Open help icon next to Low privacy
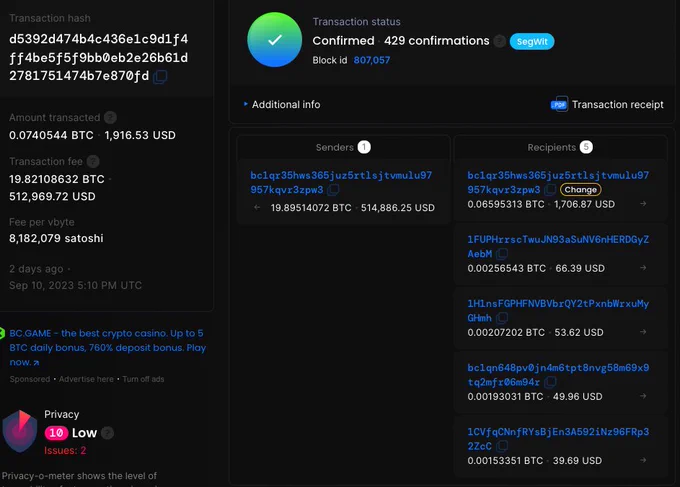 tap(107, 433)
